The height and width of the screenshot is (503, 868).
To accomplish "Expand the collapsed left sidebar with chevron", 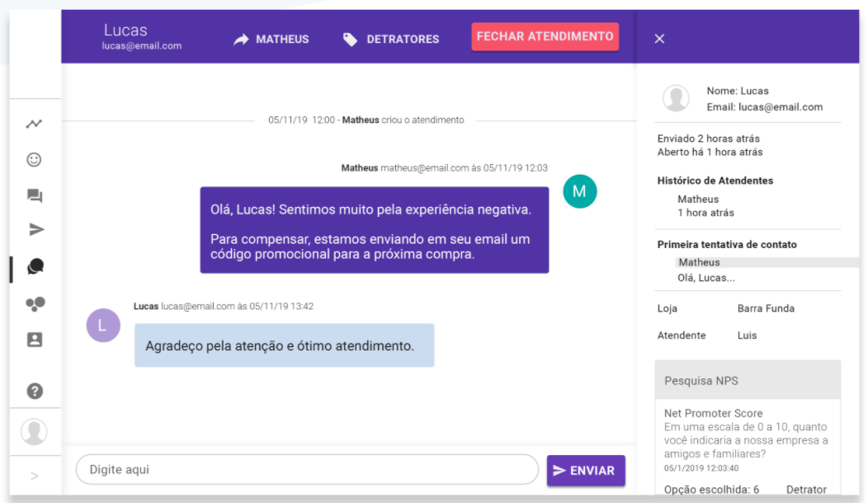I will point(34,476).
